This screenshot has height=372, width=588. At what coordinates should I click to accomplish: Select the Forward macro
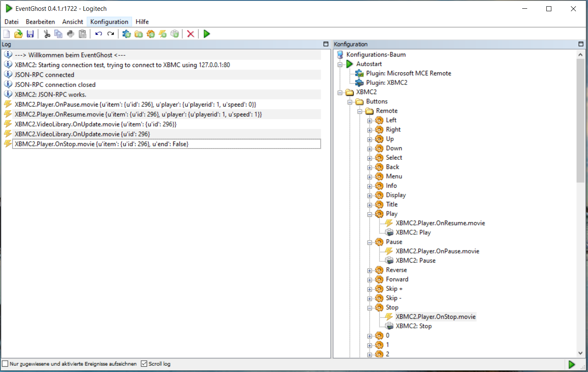point(397,279)
